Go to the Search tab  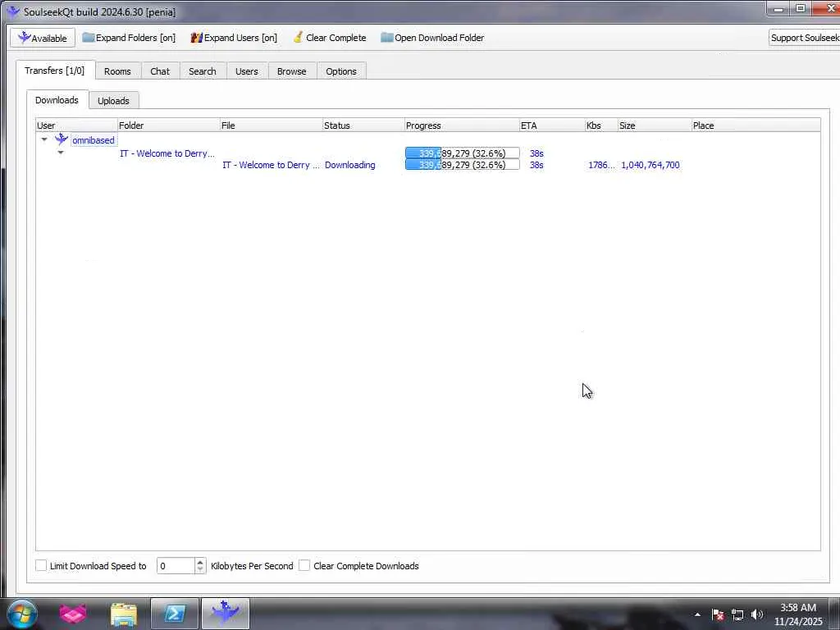(203, 71)
